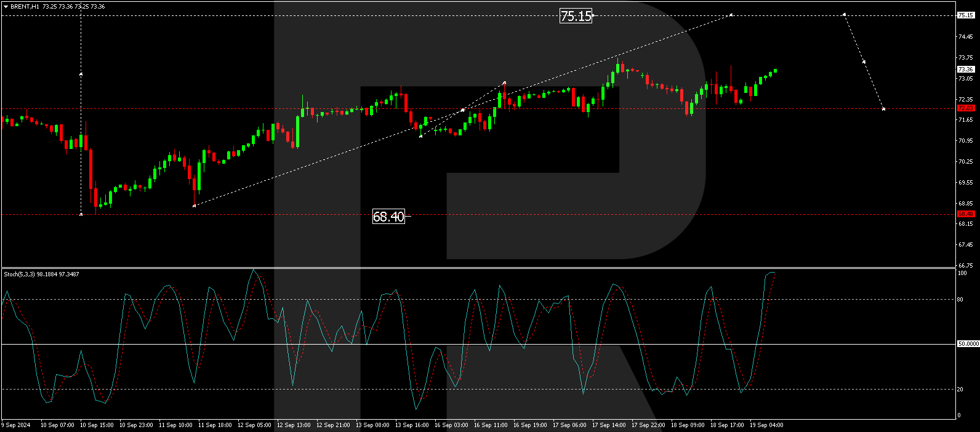Click the 68.85 price axis value
The image size is (980, 432).
point(966,204)
